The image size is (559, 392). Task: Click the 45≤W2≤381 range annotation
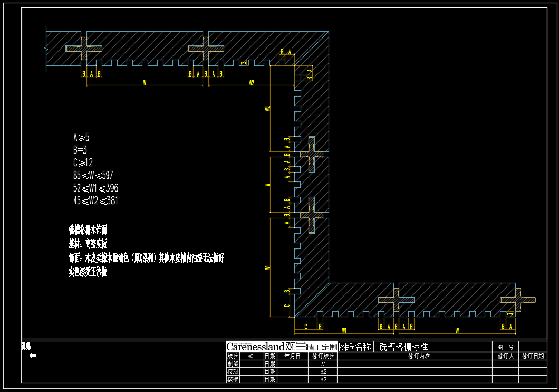pyautogui.click(x=95, y=200)
